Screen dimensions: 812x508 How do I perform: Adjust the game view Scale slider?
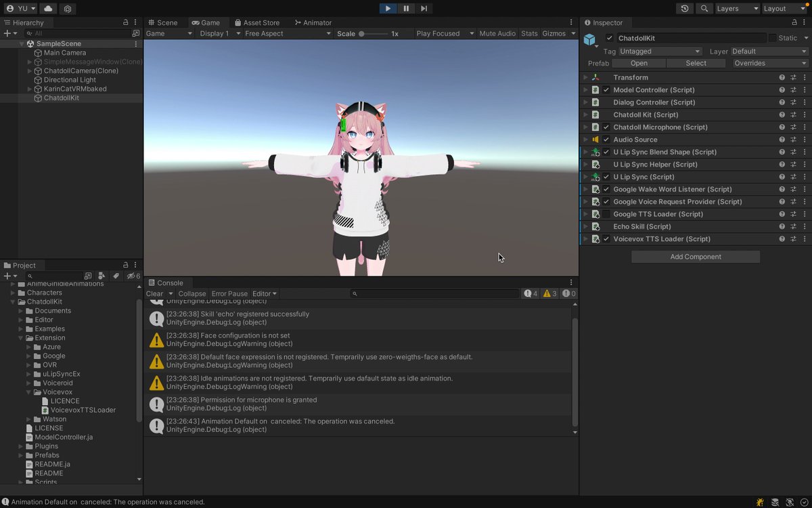pyautogui.click(x=374, y=33)
